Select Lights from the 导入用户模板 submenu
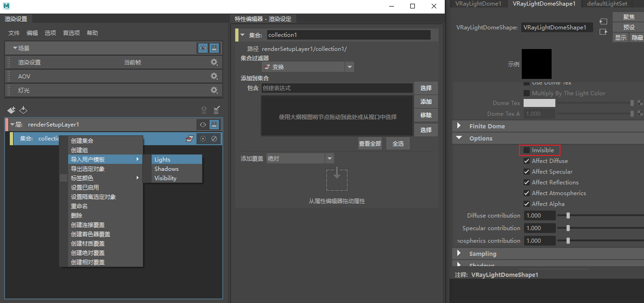Viewport: 644px width, 303px height. (162, 159)
